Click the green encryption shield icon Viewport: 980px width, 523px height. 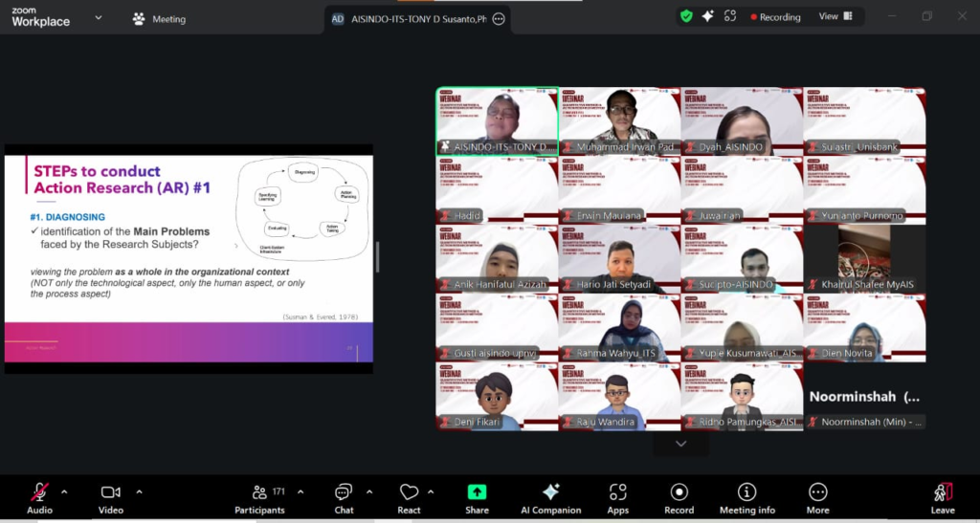(686, 16)
